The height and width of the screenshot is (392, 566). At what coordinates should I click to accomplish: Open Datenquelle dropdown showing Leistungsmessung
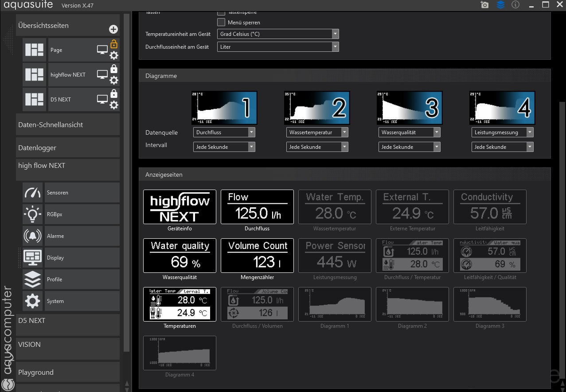[503, 132]
